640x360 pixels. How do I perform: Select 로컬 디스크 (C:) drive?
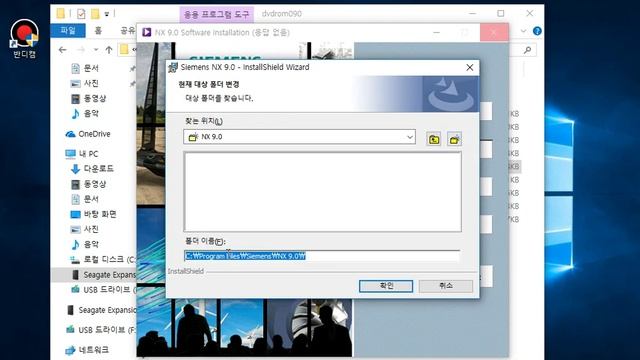pos(103,260)
